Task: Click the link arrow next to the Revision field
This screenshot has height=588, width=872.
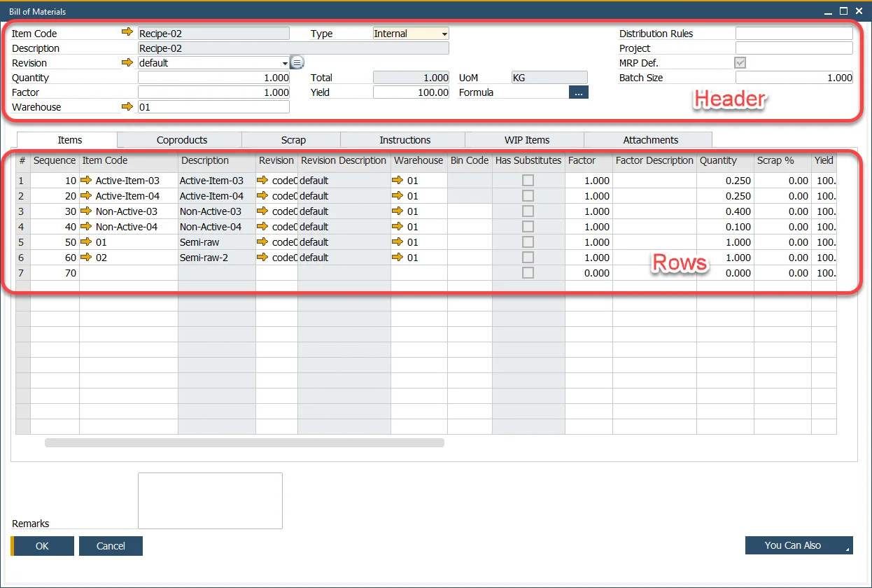Action: coord(127,62)
